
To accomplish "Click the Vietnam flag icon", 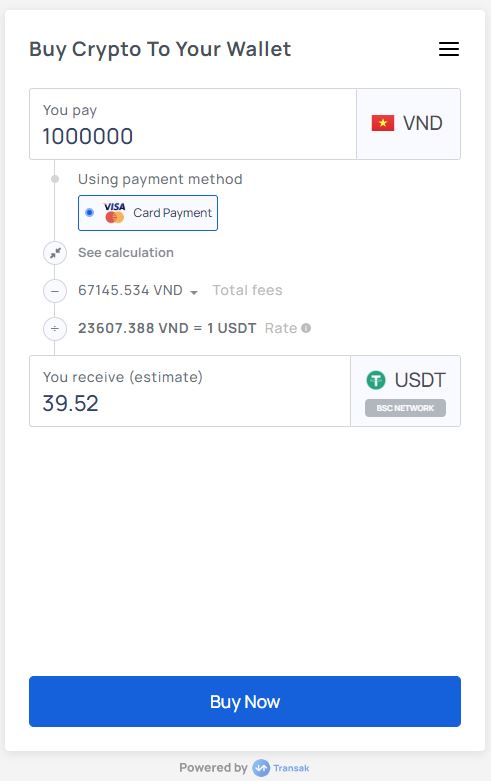I will [x=382, y=123].
